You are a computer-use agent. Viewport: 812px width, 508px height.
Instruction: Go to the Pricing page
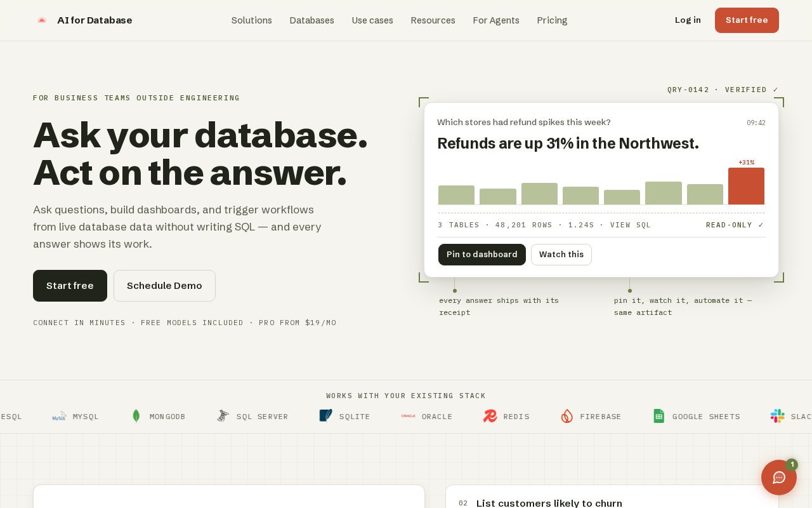pos(553,20)
